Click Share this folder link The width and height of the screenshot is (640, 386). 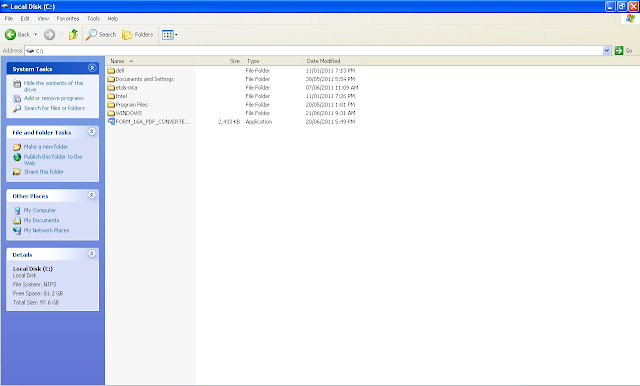tap(44, 172)
